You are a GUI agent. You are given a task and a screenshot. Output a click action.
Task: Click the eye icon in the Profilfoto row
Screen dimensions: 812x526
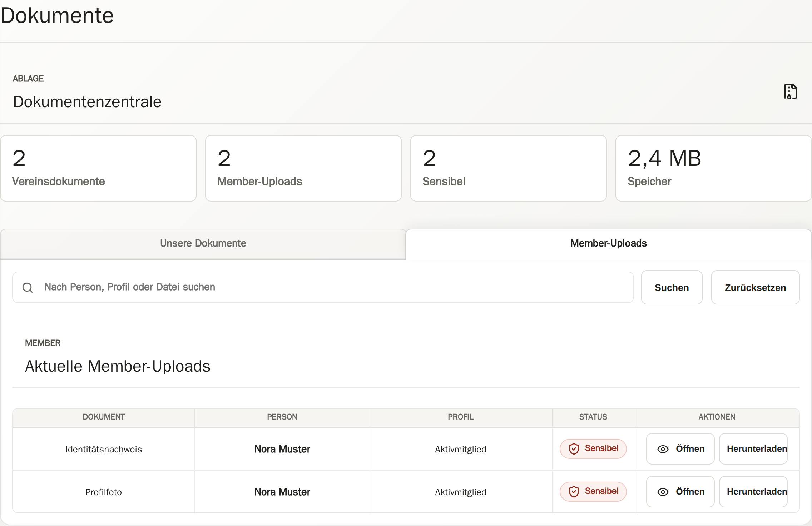point(663,492)
